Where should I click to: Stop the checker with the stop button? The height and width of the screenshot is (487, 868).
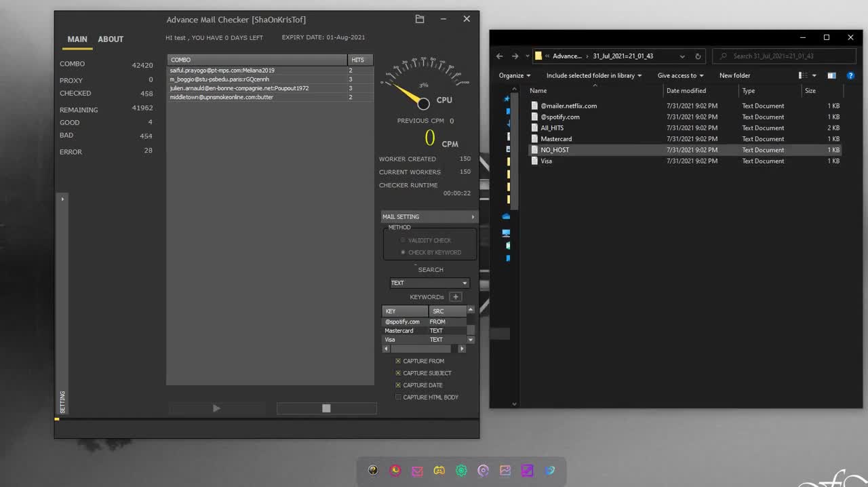pyautogui.click(x=325, y=408)
